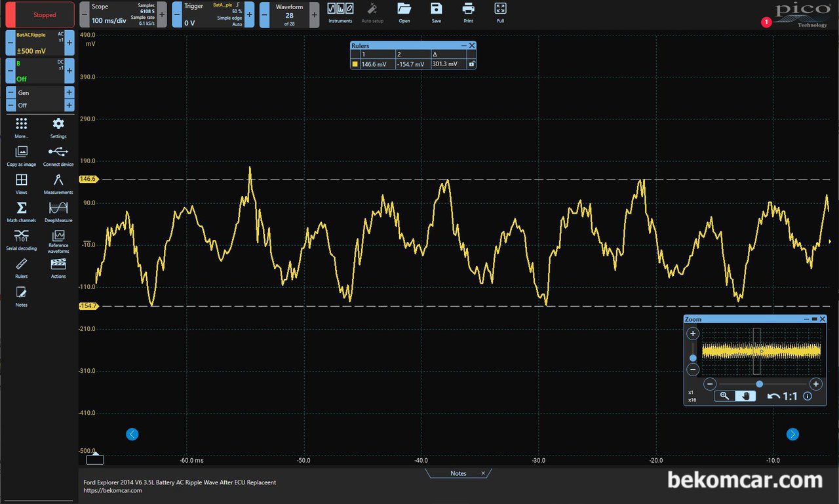
Task: Open the Waveform 28 of 28 navigator
Action: [289, 14]
